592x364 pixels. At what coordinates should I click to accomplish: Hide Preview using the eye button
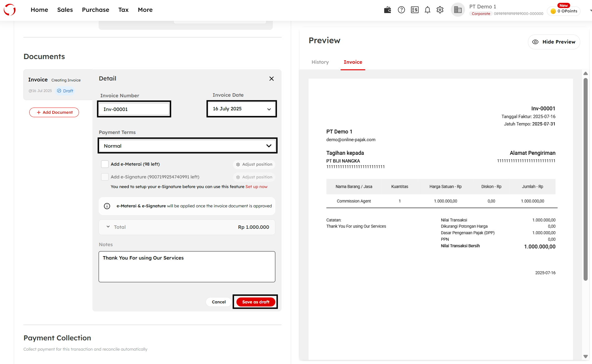554,42
